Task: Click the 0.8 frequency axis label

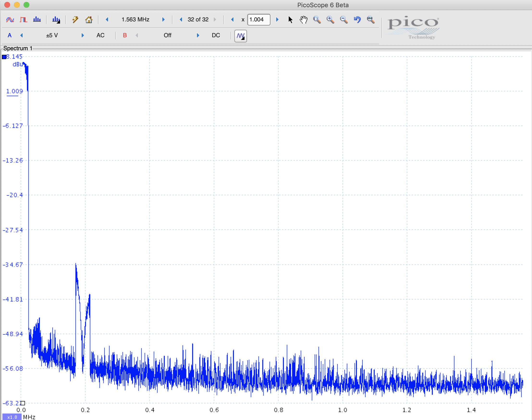Action: (279, 410)
